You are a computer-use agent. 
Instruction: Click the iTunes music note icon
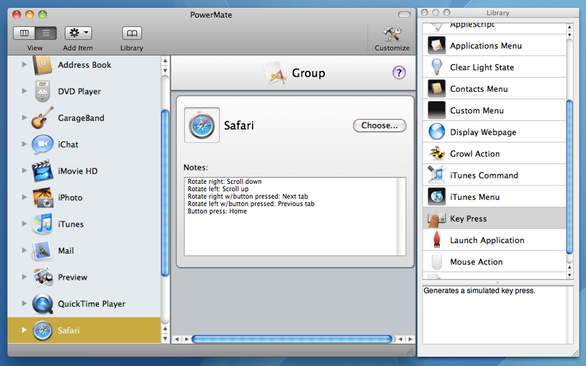(x=42, y=224)
